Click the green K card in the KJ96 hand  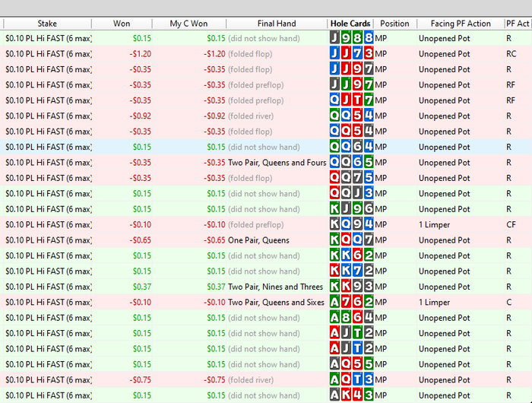(x=334, y=209)
